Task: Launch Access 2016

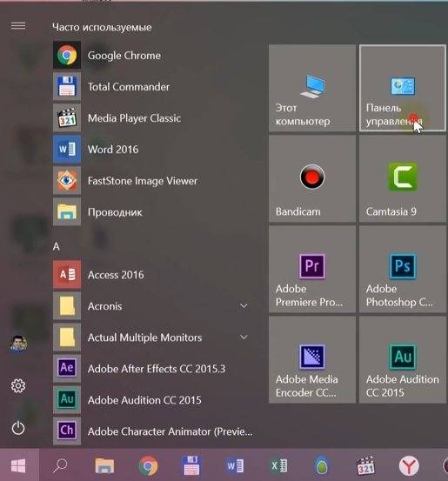Action: coord(153,275)
